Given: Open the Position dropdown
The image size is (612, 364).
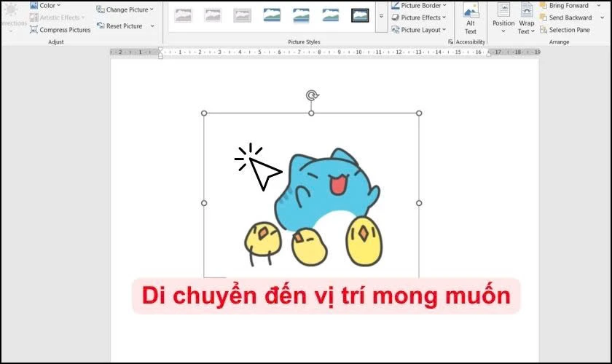Looking at the screenshot, I should pyautogui.click(x=503, y=19).
